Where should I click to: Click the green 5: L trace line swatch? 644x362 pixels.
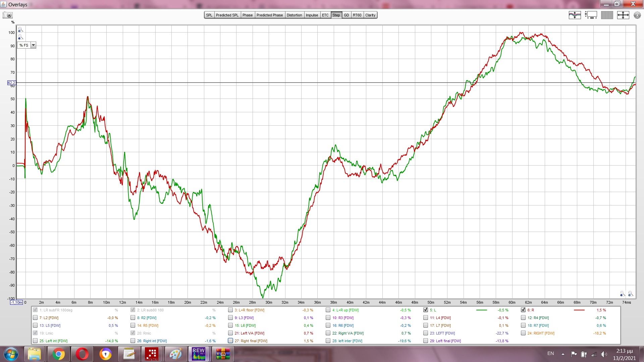481,310
